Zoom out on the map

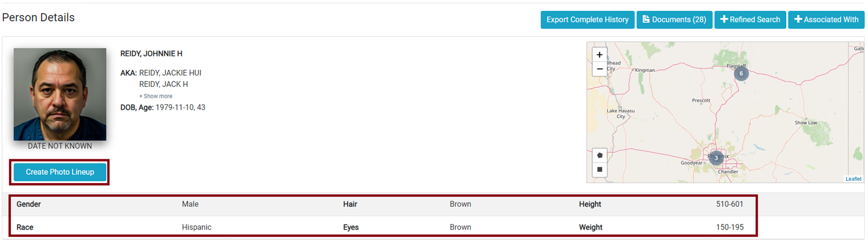pyautogui.click(x=599, y=69)
